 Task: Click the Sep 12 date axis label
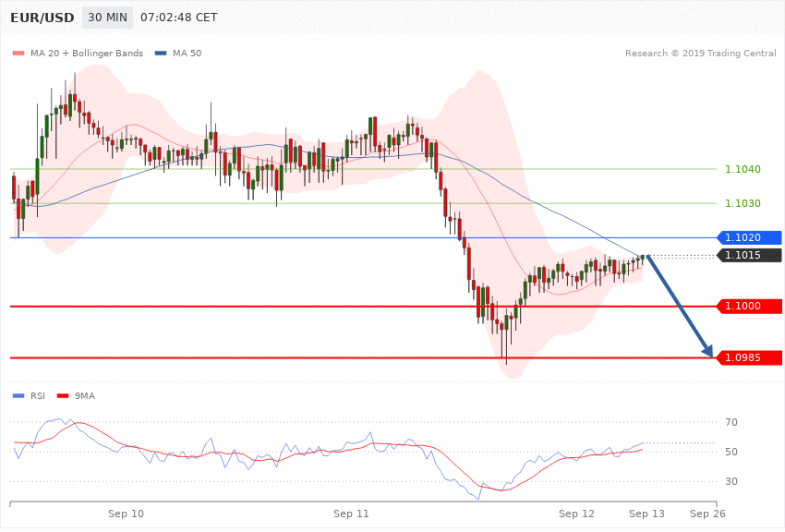tap(576, 514)
